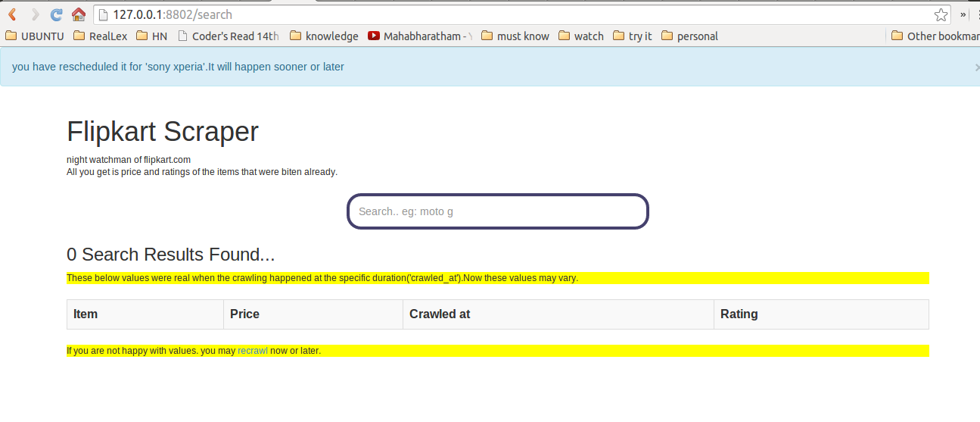This screenshot has height=422, width=980.
Task: Open the Mahabharatham YouTube bookmark
Action: click(420, 36)
